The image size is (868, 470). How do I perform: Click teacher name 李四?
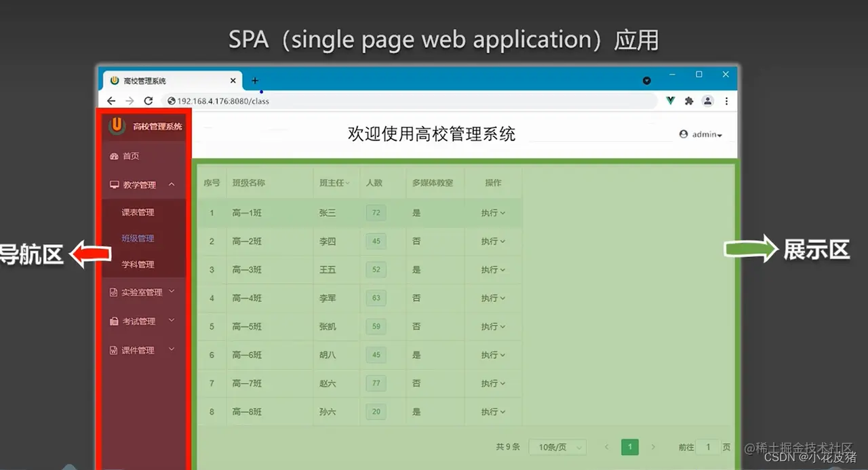click(328, 241)
